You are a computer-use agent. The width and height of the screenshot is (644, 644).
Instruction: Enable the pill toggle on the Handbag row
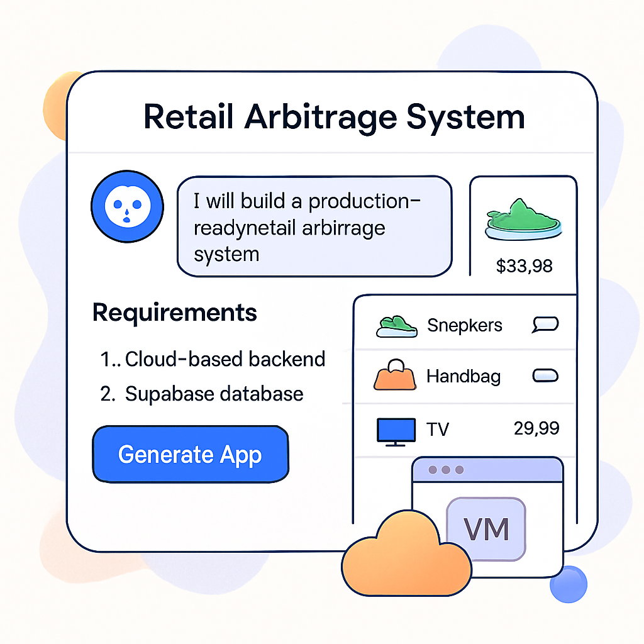tap(545, 375)
